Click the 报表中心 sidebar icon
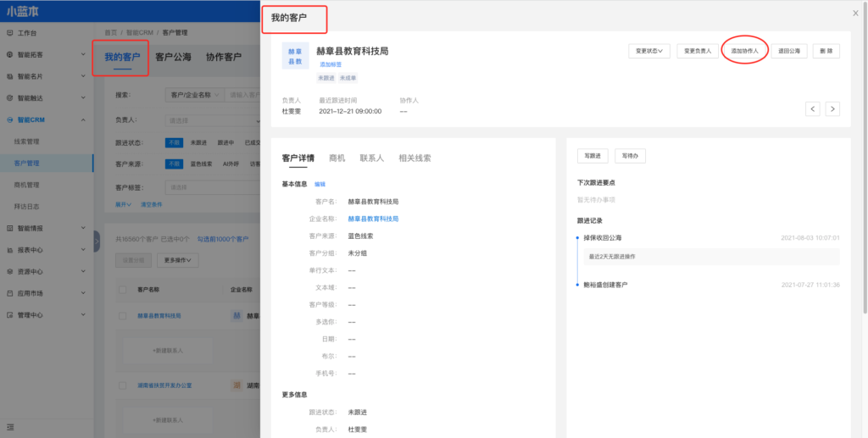 pos(9,250)
